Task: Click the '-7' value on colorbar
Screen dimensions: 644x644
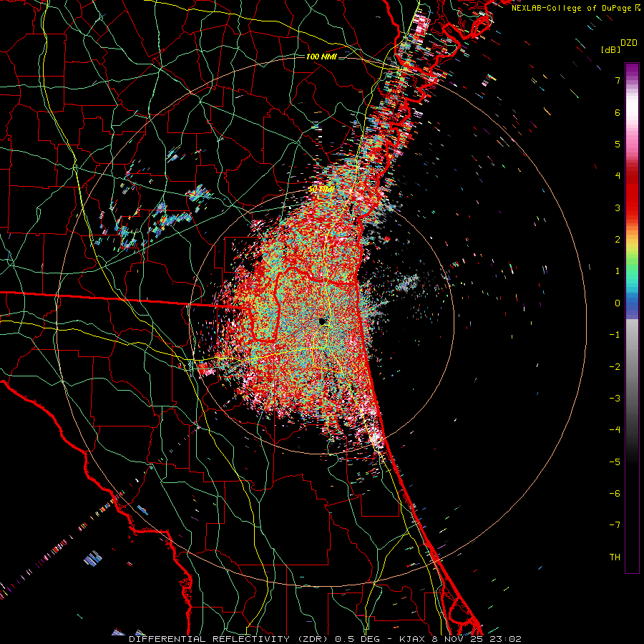Action: (615, 525)
